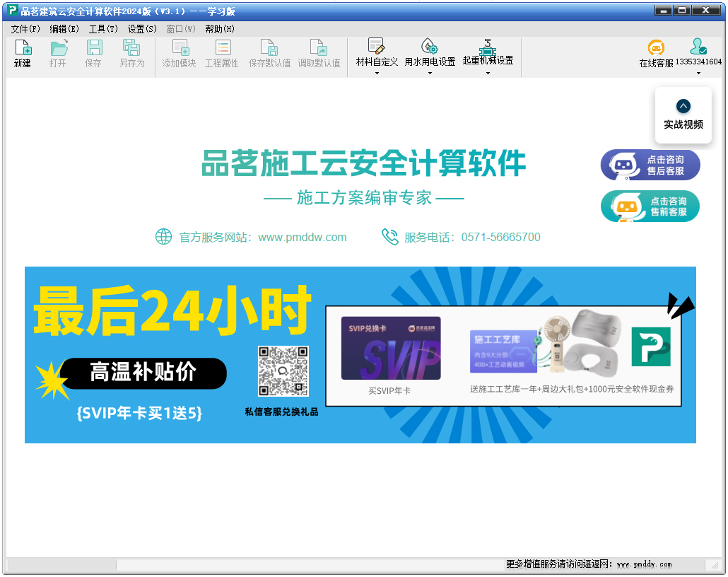Click the SVIP兑换卡 card image
Viewport: 728px width, 577px height.
[391, 348]
